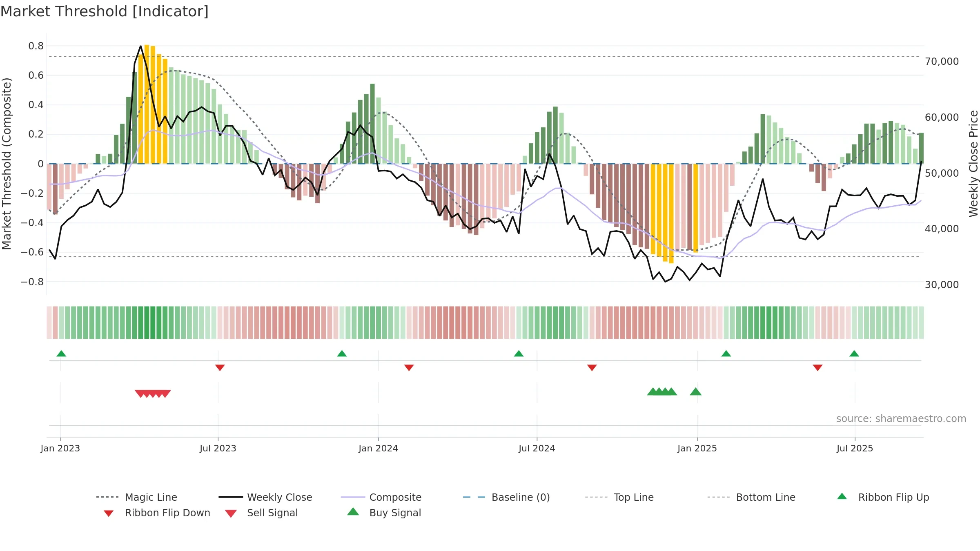
Task: Click the ribbon flip up marker near Jan 2023
Action: (x=61, y=353)
